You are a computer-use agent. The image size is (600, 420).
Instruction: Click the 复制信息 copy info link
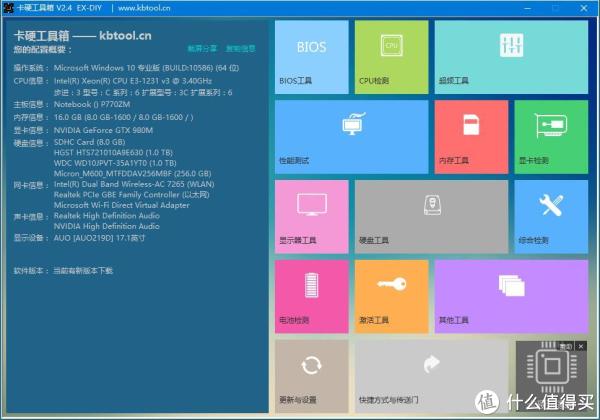point(240,48)
